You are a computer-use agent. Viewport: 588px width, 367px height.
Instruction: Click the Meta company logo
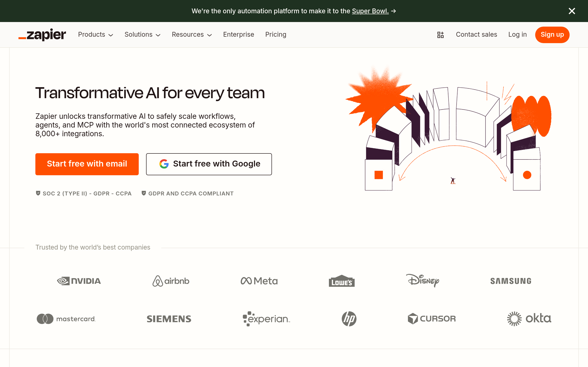click(x=259, y=281)
